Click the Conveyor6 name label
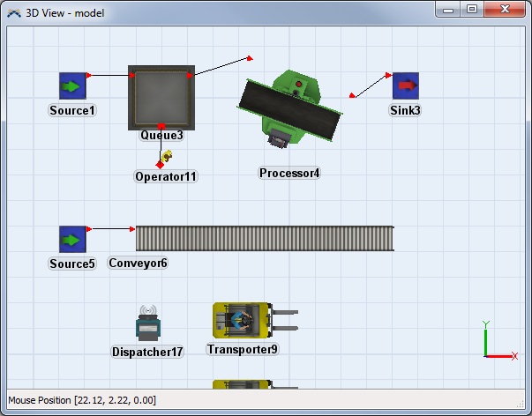 click(x=138, y=263)
